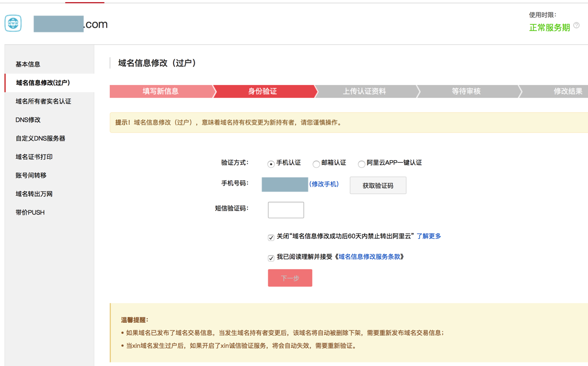Select 手机认证 verification method
588x366 pixels.
click(x=271, y=164)
